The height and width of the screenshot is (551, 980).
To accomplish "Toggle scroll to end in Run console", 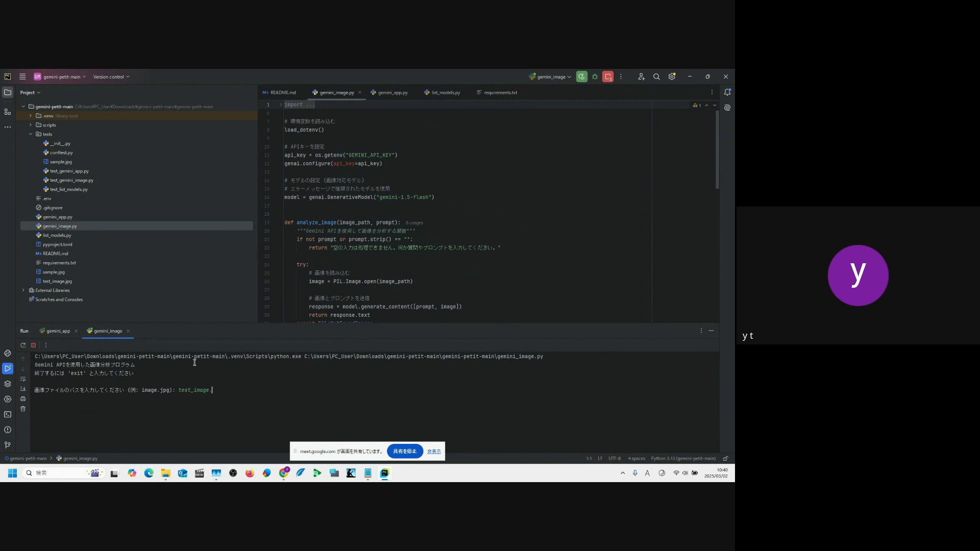I will click(23, 389).
